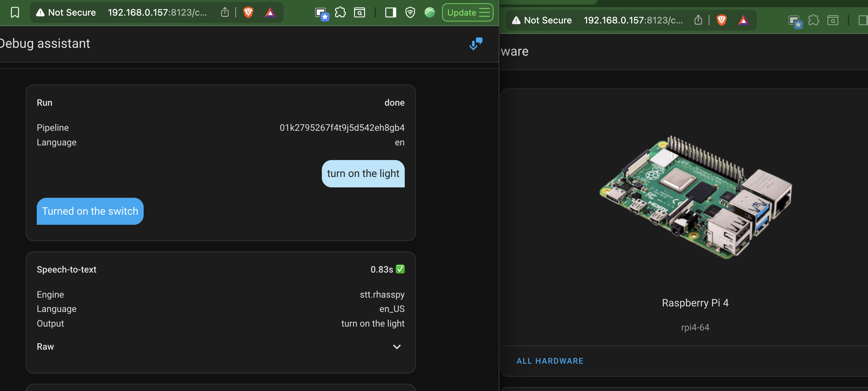This screenshot has width=868, height=391.
Task: Click the Run language value 'en'
Action: (x=400, y=142)
